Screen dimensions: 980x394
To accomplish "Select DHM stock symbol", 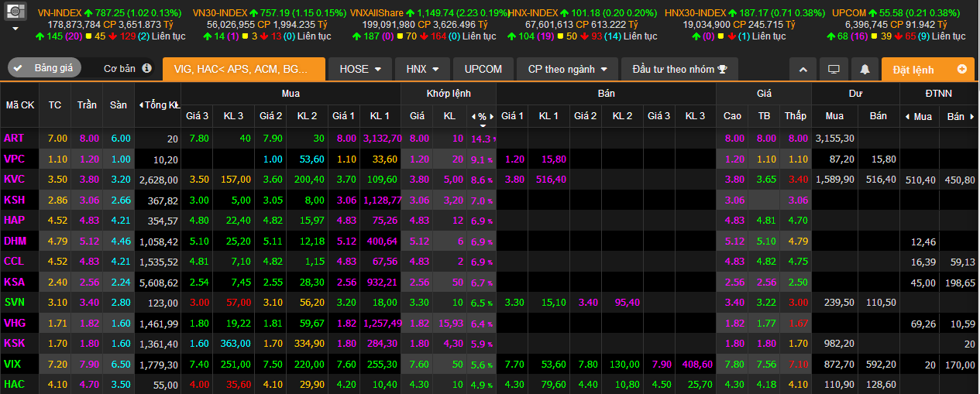I will (15, 241).
